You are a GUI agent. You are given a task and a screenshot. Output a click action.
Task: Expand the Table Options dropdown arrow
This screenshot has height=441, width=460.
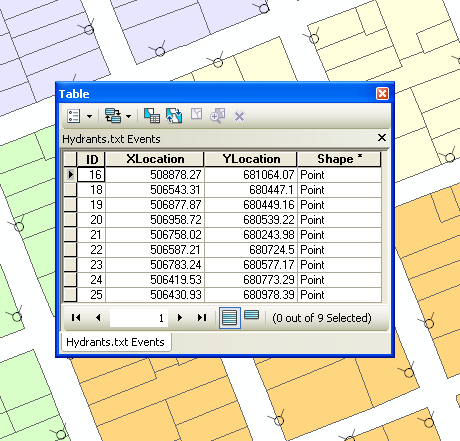(x=89, y=116)
